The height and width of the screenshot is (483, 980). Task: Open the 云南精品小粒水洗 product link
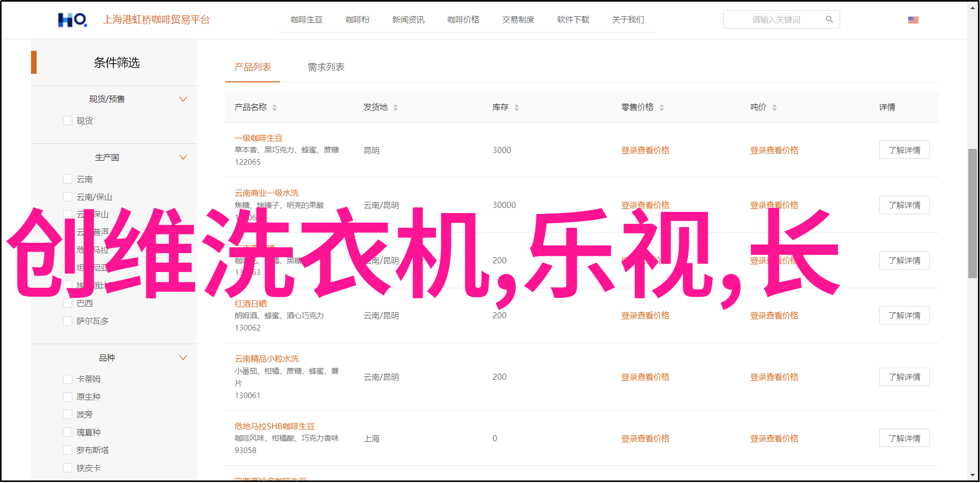point(266,358)
